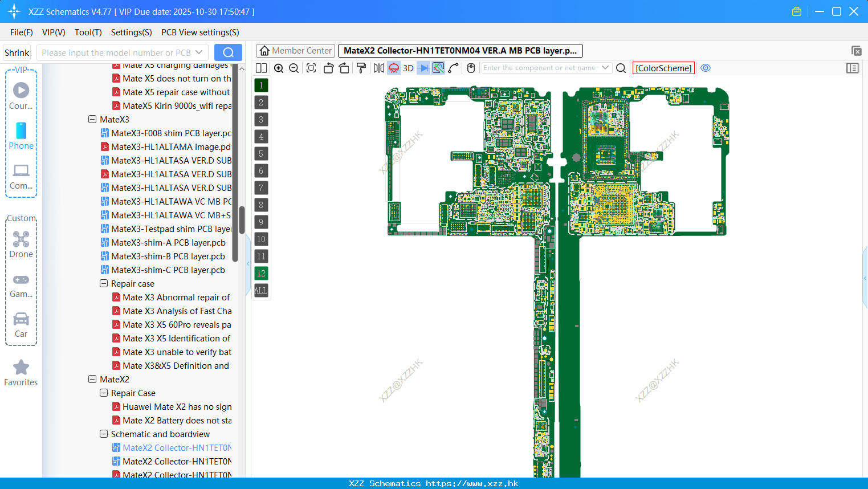
Task: Toggle the net trace display tool
Action: 438,68
